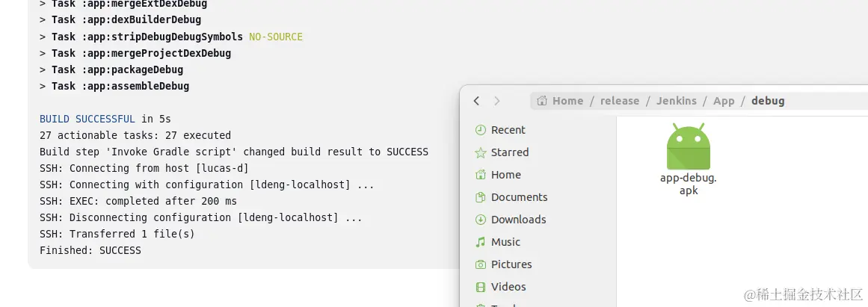Jump to App folder in path bar
The width and height of the screenshot is (868, 307).
point(724,101)
